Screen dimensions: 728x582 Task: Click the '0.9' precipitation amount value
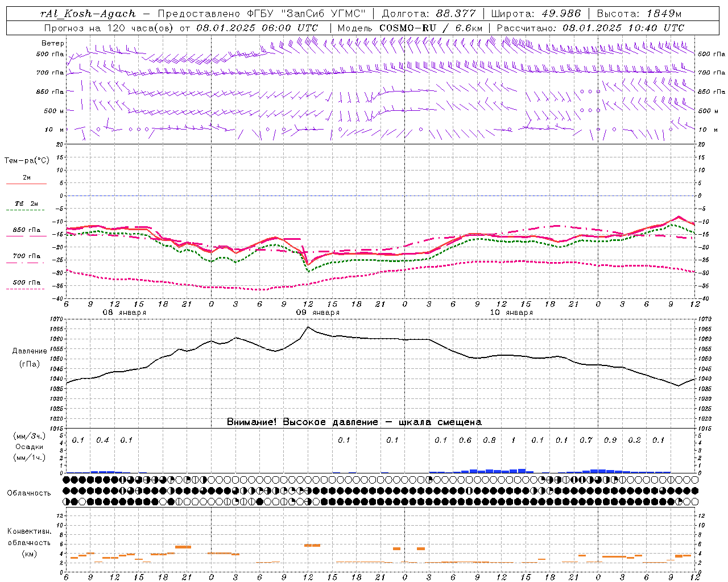pos(610,440)
